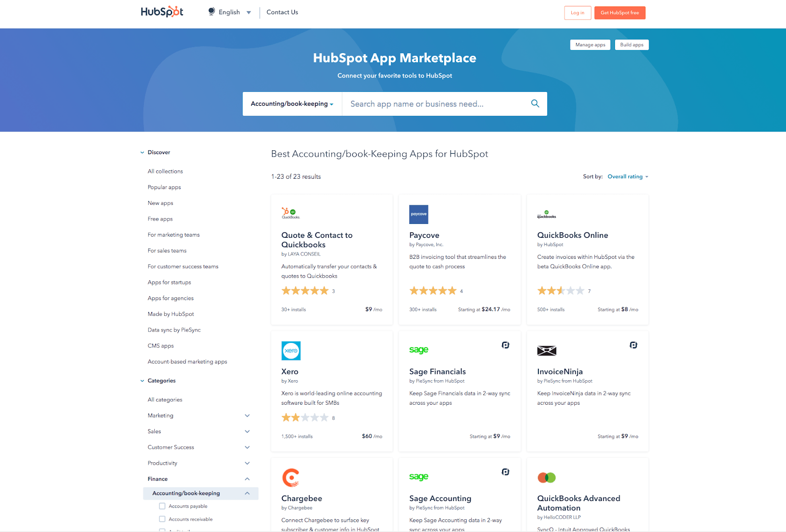This screenshot has width=786, height=532.
Task: Collapse the Accounting/book-keeping filter section
Action: (247, 493)
